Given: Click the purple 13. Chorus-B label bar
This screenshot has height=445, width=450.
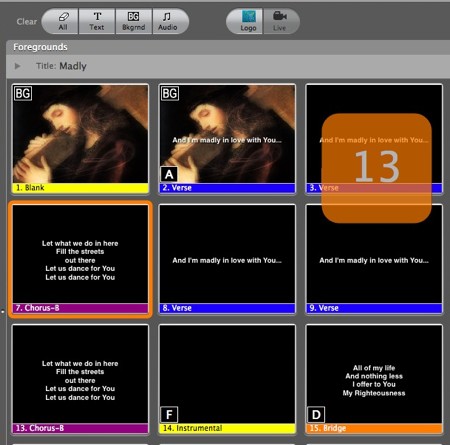Looking at the screenshot, I should pyautogui.click(x=80, y=428).
